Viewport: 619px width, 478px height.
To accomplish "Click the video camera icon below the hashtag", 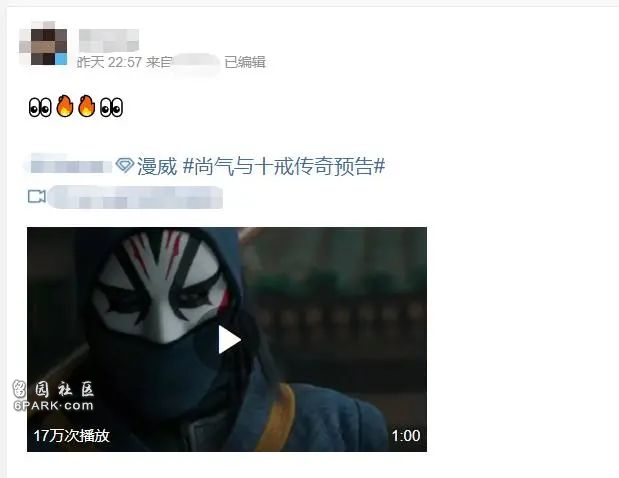I will (37, 196).
